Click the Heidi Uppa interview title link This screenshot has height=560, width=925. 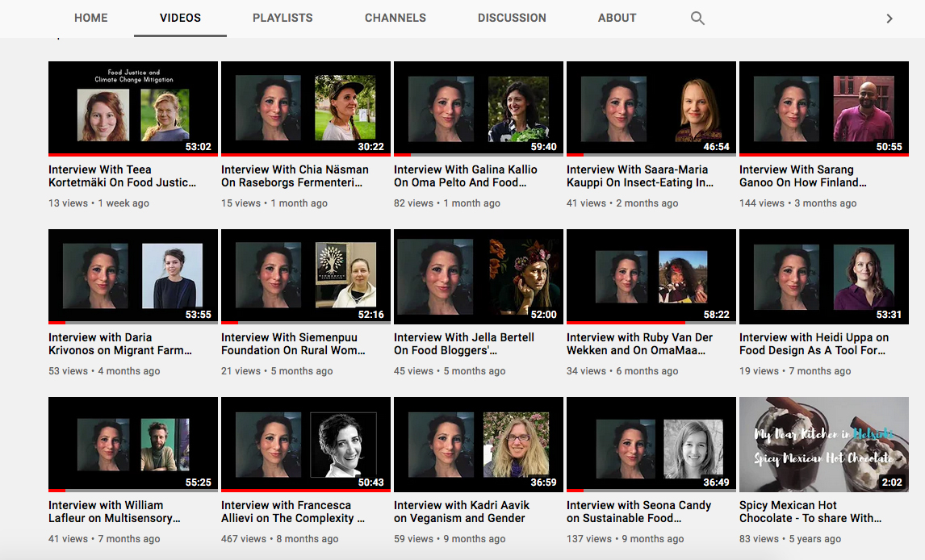click(x=814, y=344)
